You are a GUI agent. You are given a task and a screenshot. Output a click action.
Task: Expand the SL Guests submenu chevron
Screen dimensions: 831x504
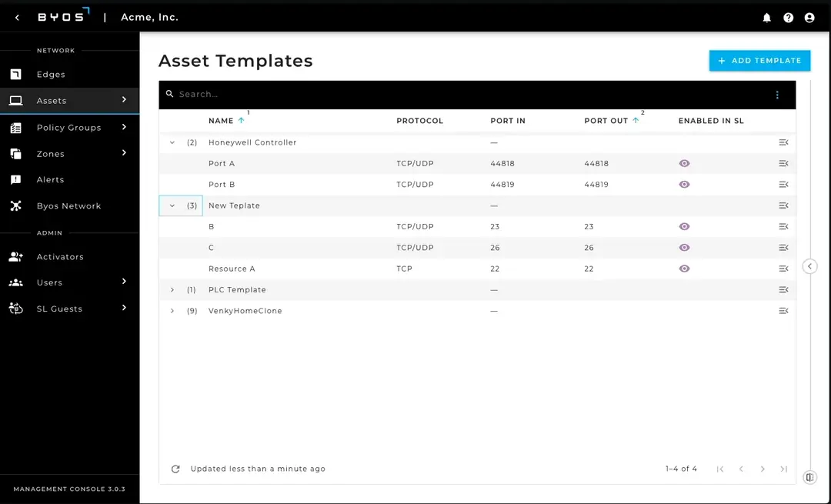tap(124, 307)
